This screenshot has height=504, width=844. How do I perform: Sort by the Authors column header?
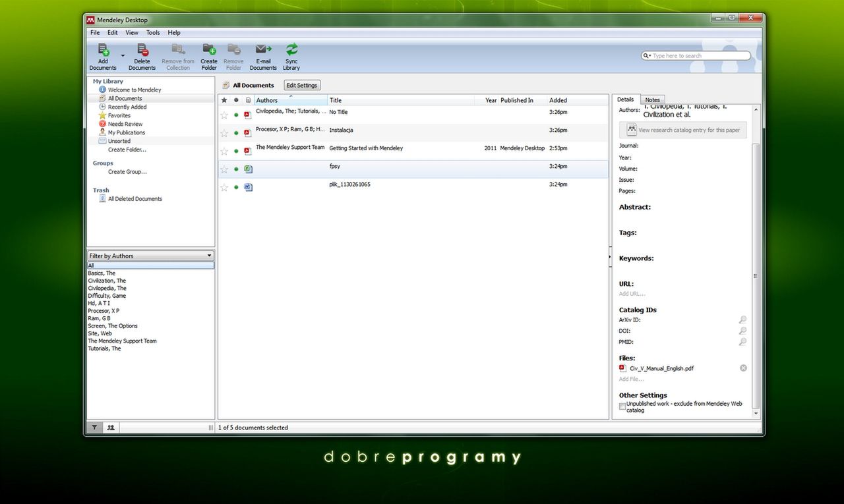[291, 100]
